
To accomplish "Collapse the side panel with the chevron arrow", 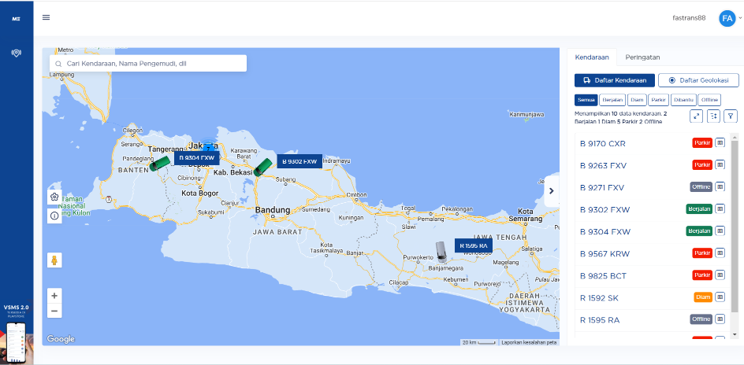I will tap(551, 191).
